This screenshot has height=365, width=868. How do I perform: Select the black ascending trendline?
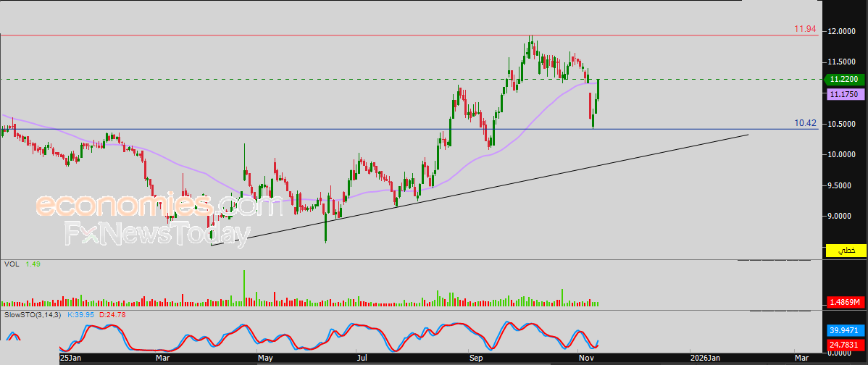click(480, 189)
